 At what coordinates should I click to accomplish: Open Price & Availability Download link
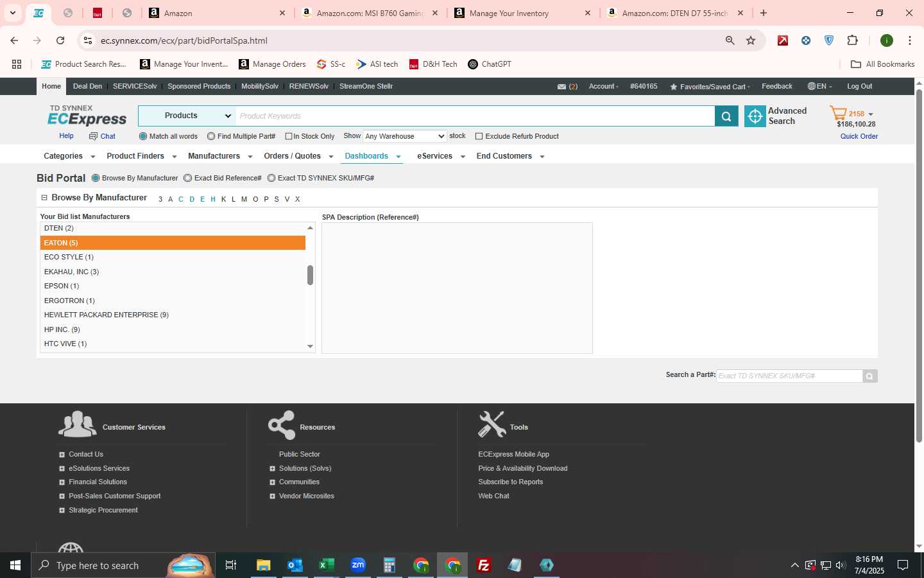(x=522, y=468)
